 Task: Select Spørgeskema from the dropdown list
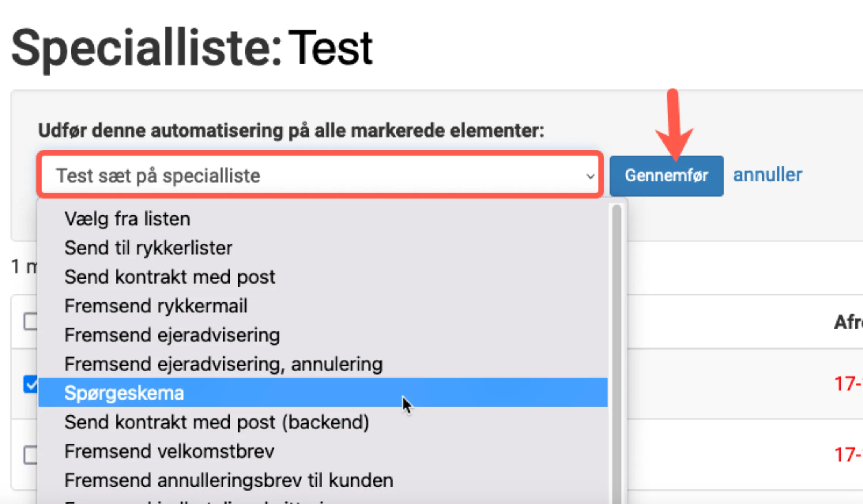[124, 393]
